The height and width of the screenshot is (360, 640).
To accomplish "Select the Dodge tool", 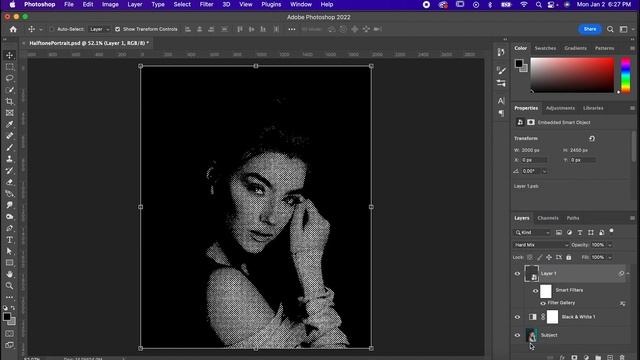I will tap(10, 217).
